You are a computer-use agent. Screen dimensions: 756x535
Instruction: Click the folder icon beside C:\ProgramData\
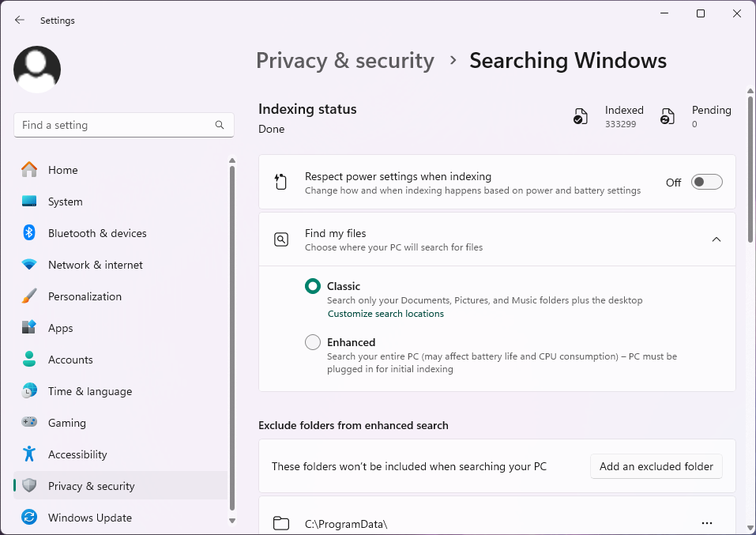tap(281, 523)
